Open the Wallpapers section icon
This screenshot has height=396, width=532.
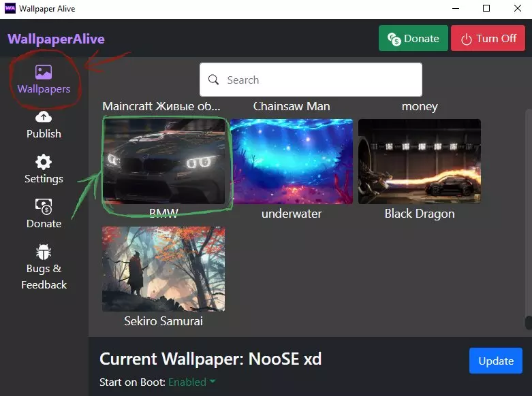click(x=44, y=72)
